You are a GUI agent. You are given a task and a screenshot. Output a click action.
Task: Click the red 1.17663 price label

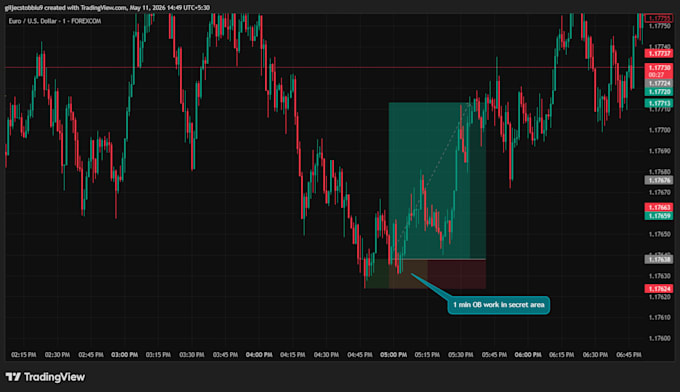(x=659, y=207)
